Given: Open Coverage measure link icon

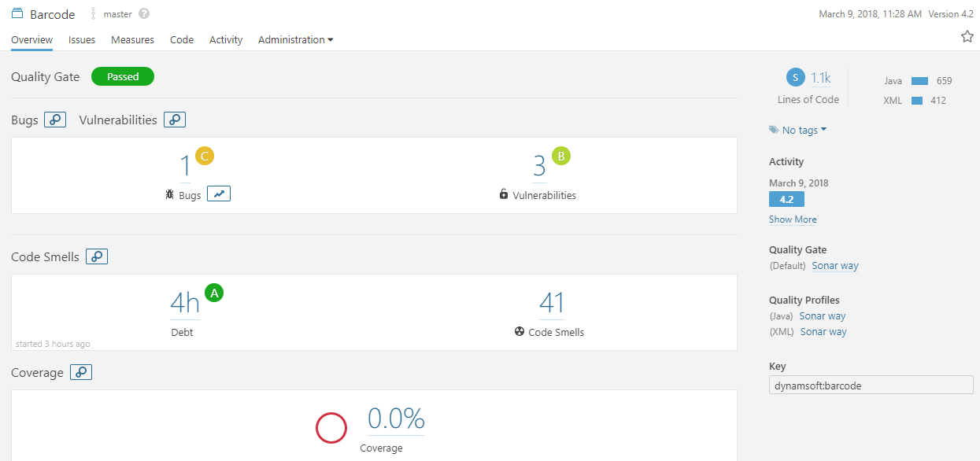Looking at the screenshot, I should [81, 372].
